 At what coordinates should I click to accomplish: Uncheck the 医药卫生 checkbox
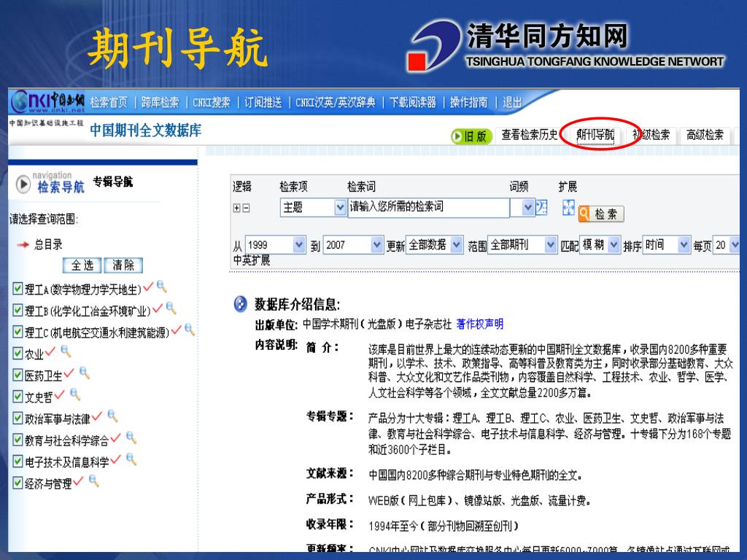(x=18, y=375)
